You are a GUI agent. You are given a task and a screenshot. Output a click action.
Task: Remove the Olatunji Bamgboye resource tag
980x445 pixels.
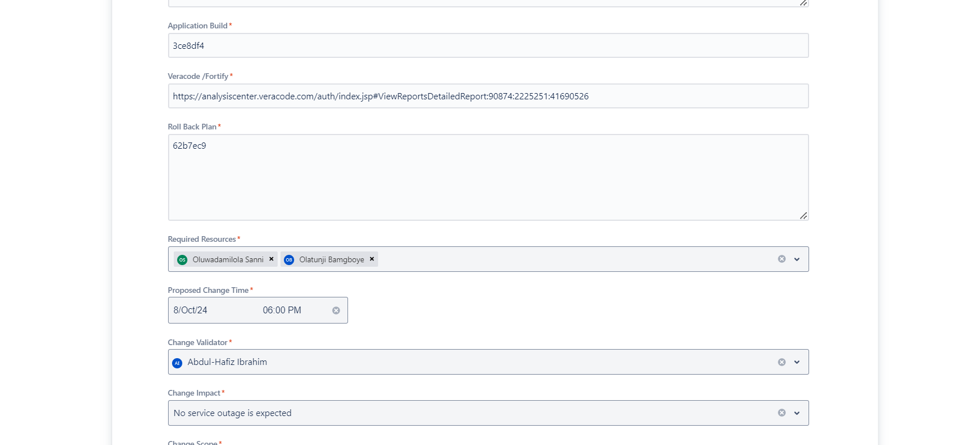(372, 259)
